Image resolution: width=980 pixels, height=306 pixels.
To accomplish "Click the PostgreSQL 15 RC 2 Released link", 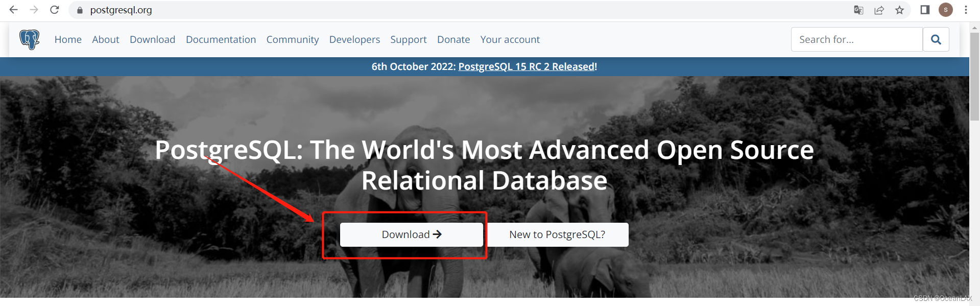I will tap(527, 66).
